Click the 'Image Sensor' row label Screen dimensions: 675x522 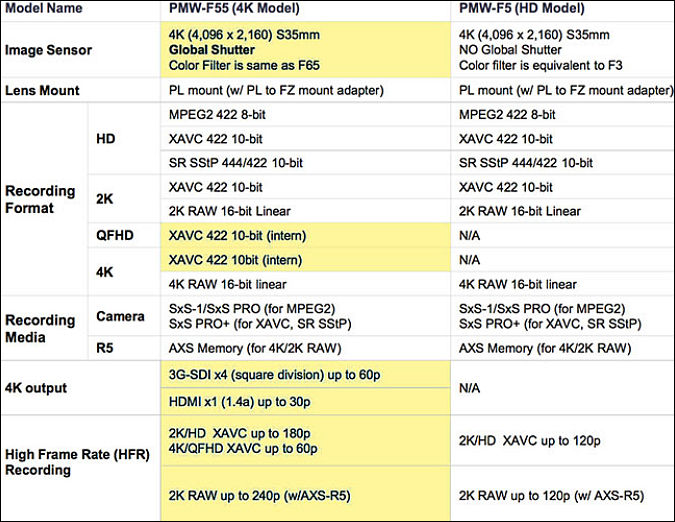click(48, 50)
